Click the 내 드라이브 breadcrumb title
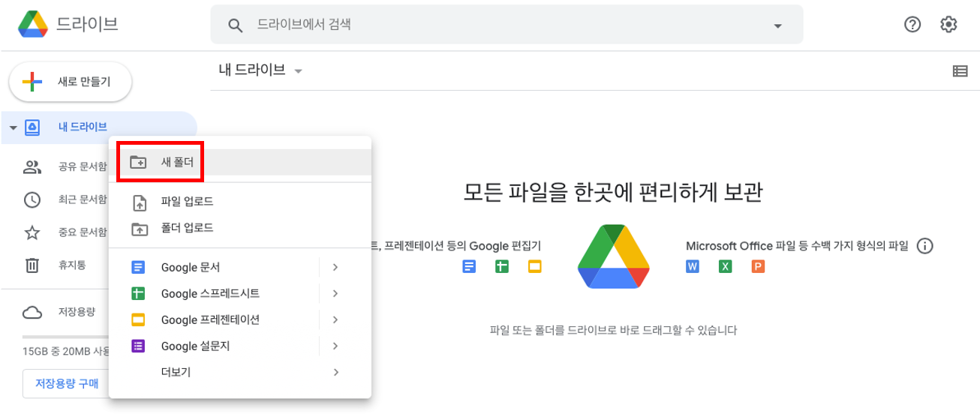This screenshot has height=420, width=980. pyautogui.click(x=252, y=70)
